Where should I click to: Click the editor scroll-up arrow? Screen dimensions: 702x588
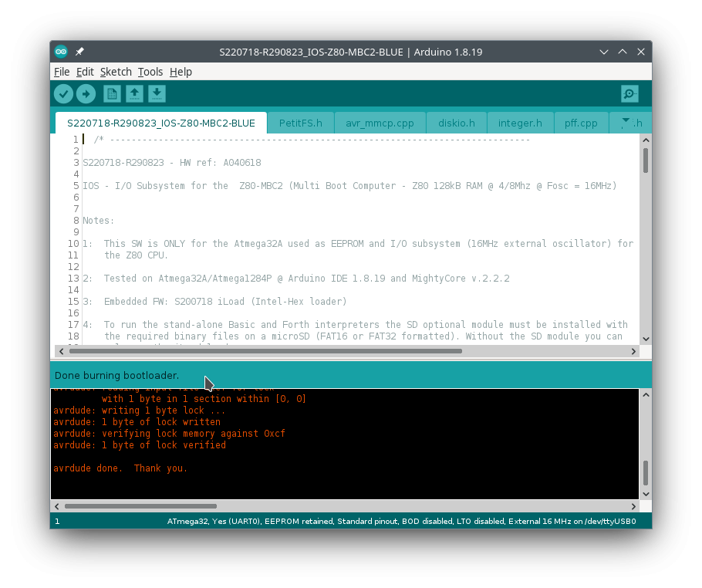pyautogui.click(x=646, y=140)
